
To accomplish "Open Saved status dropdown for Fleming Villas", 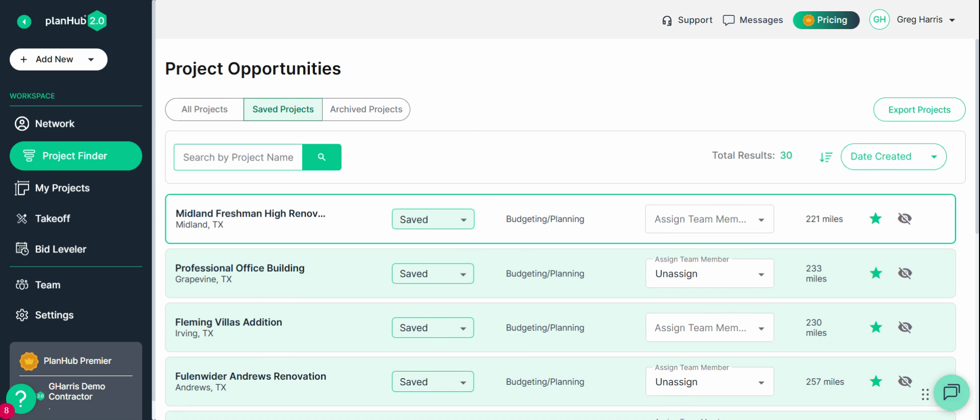I will [x=433, y=328].
